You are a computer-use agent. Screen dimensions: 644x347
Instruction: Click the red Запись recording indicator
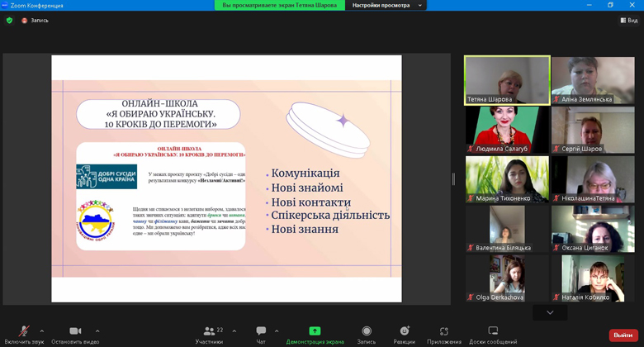click(35, 20)
